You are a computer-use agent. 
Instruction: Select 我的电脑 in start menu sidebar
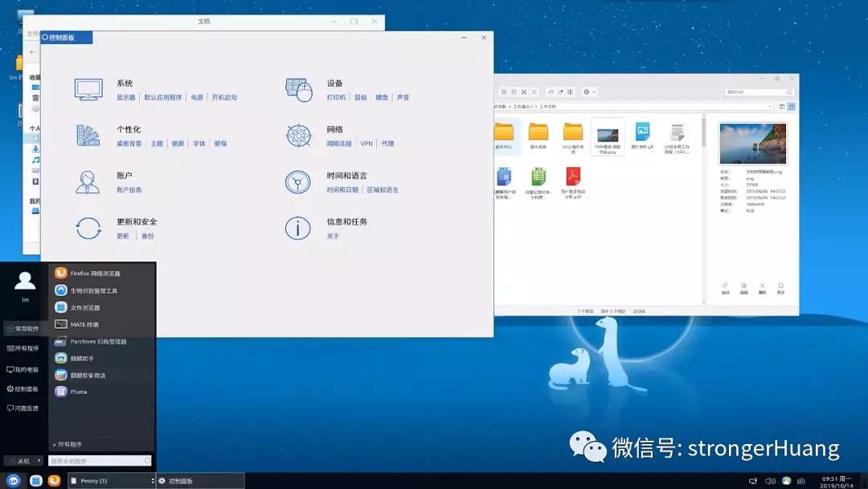23,369
